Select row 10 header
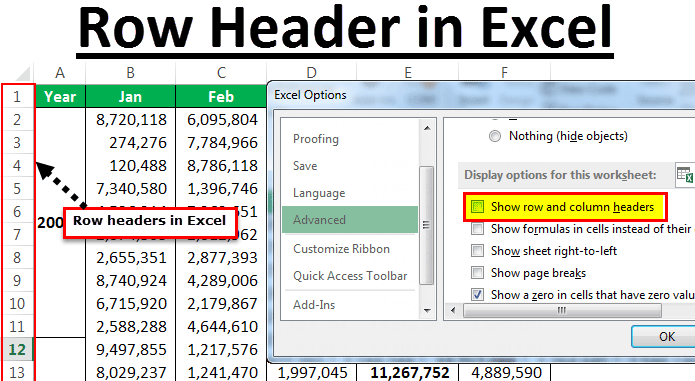Image resolution: width=695 pixels, height=381 pixels. [x=18, y=303]
